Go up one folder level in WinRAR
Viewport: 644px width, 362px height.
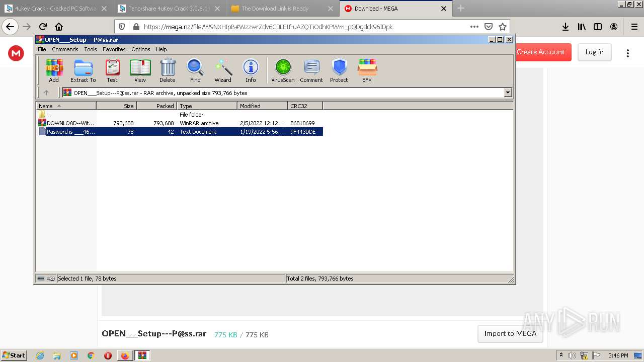(x=46, y=93)
